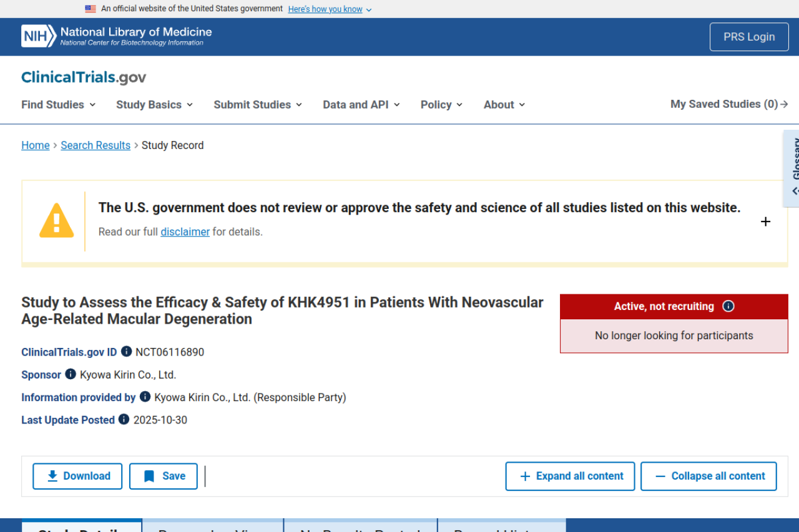Open the Find Studies menu
The height and width of the screenshot is (532, 799).
[x=59, y=105]
